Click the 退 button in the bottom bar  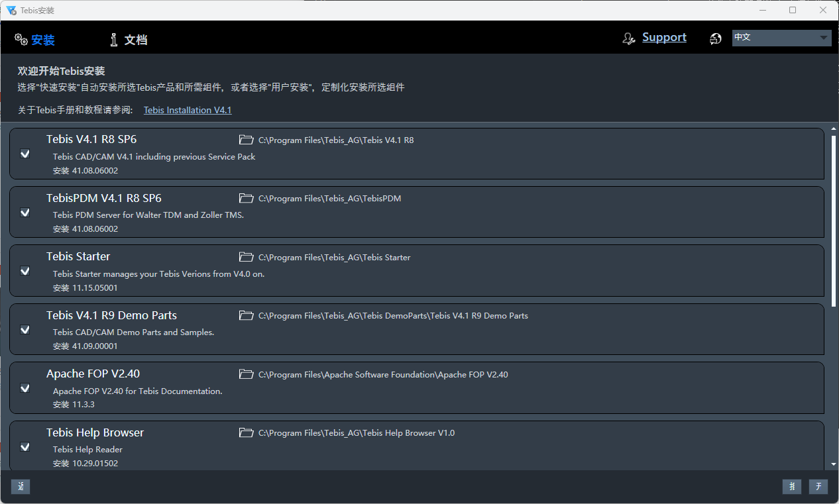[x=21, y=487]
